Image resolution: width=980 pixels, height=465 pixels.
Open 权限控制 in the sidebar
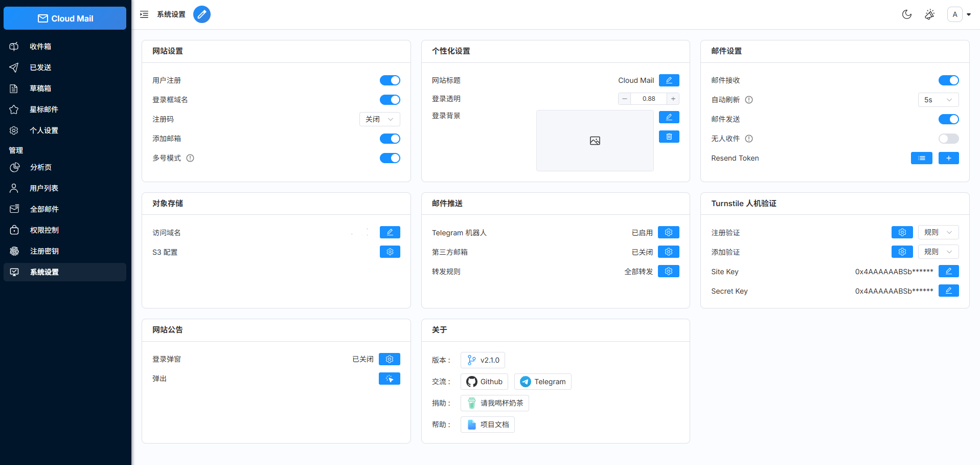point(44,230)
